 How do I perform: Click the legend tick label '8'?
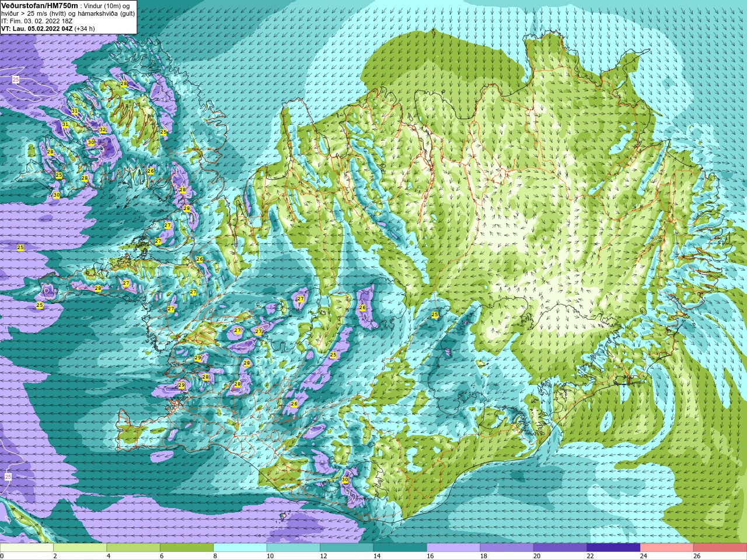(215, 556)
